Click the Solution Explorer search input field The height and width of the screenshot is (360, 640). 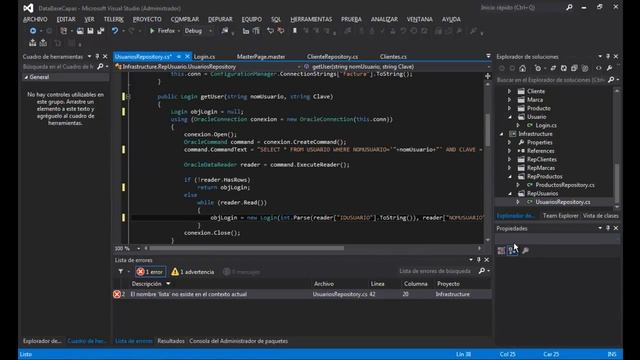[x=551, y=80]
